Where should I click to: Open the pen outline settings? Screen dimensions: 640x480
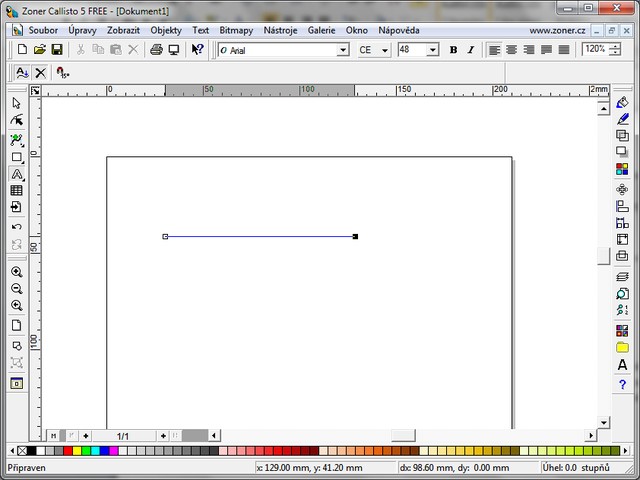click(622, 119)
